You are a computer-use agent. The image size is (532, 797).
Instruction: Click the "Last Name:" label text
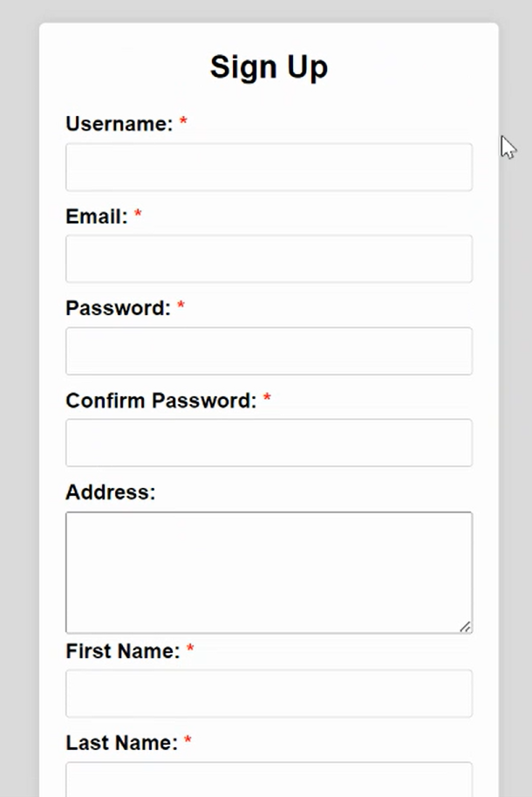point(121,743)
